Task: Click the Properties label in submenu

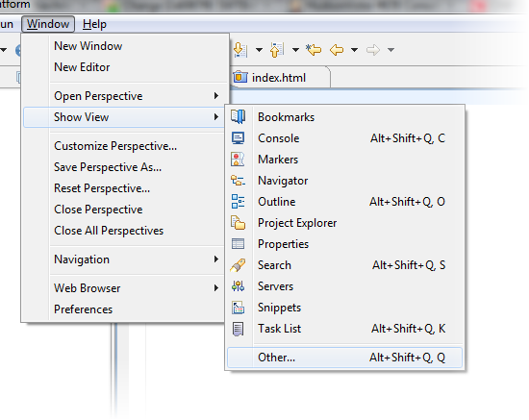Action: [283, 244]
